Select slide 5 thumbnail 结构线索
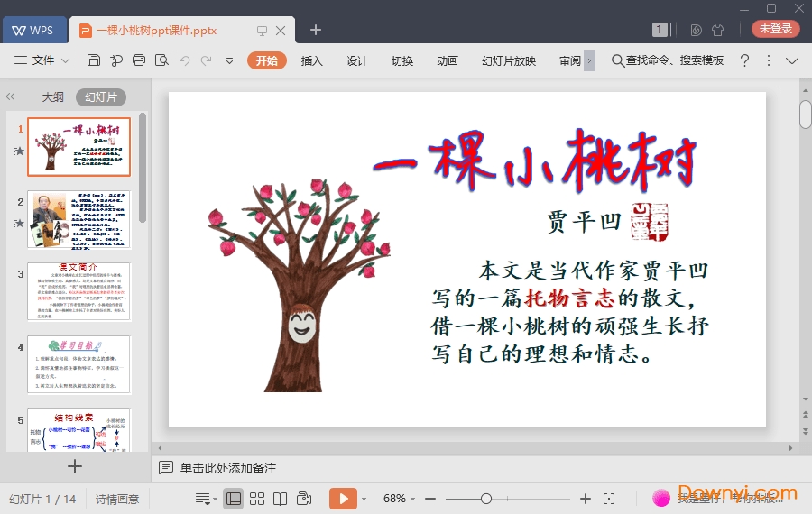The width and height of the screenshot is (812, 514). [79, 430]
